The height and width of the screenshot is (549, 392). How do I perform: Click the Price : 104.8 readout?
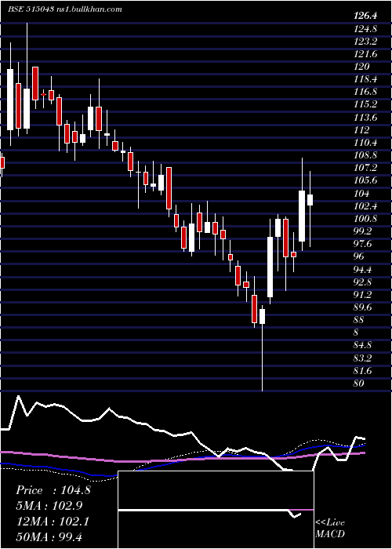tap(53, 490)
